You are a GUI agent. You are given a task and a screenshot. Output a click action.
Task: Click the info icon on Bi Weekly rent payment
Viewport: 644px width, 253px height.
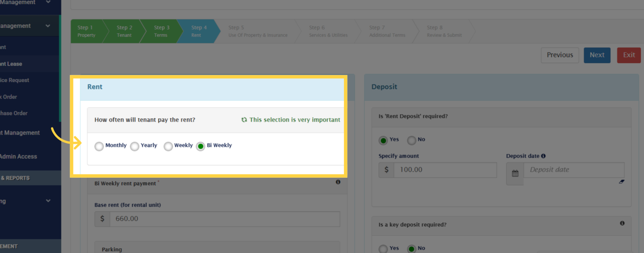pos(338,182)
